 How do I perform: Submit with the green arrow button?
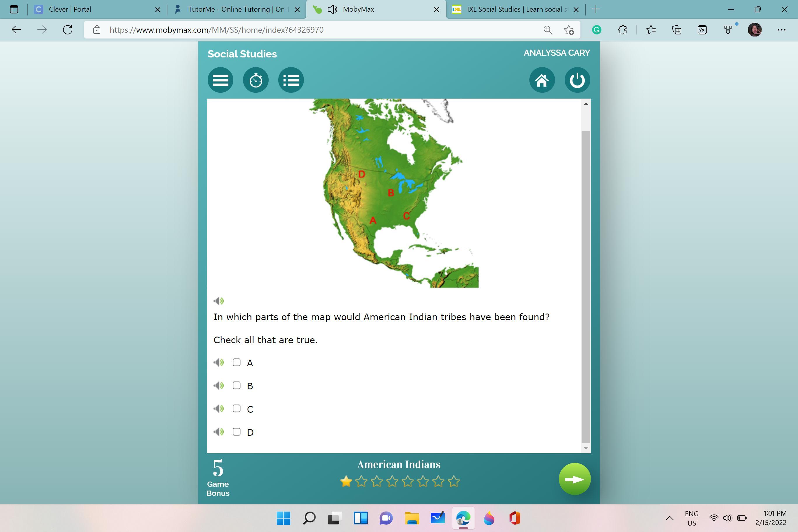point(574,479)
